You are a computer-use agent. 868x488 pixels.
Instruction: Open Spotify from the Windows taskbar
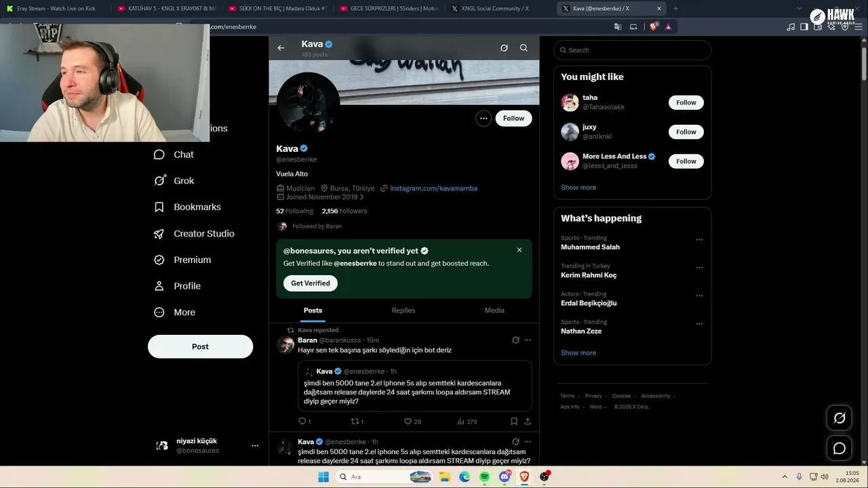point(484,476)
